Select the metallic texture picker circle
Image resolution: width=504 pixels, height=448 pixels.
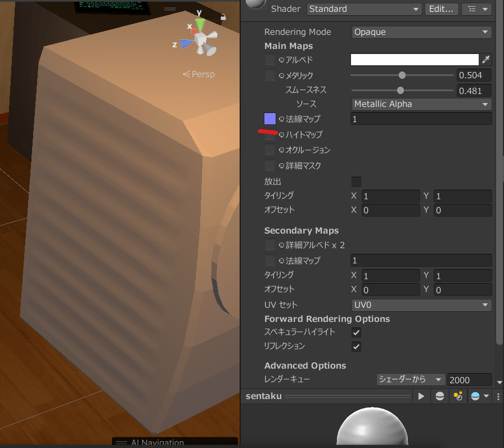click(x=282, y=75)
